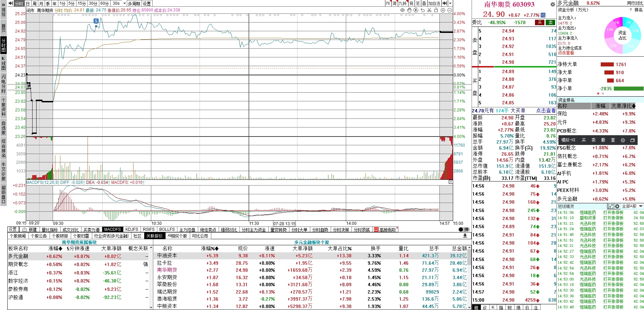Click the 新建 new indicator button

point(30,229)
